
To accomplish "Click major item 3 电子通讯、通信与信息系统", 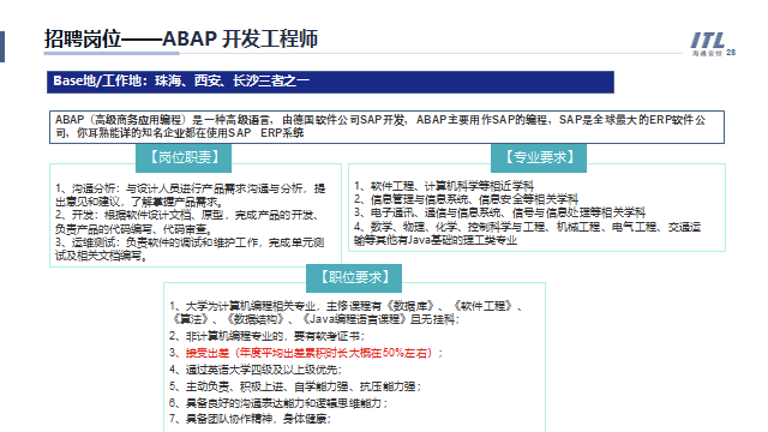I will 500,212.
